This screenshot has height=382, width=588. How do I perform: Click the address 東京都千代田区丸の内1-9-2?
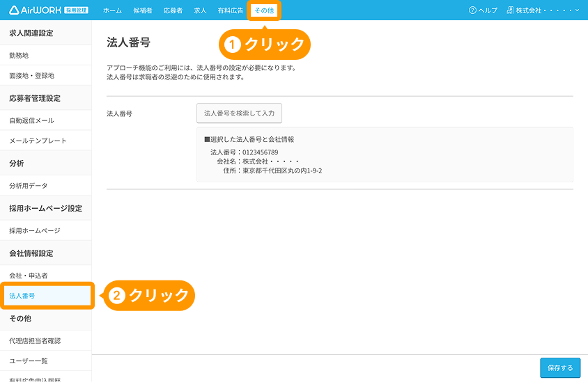tap(282, 170)
